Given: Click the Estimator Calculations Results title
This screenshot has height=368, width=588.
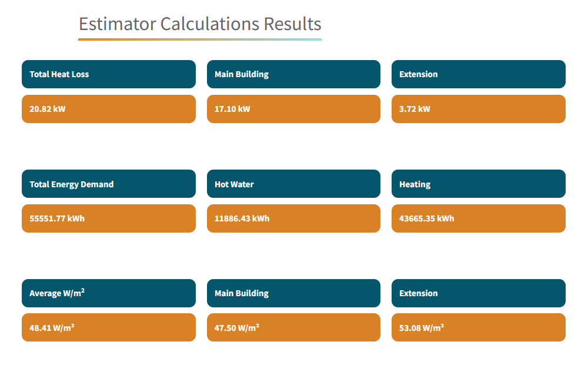Looking at the screenshot, I should pyautogui.click(x=200, y=24).
